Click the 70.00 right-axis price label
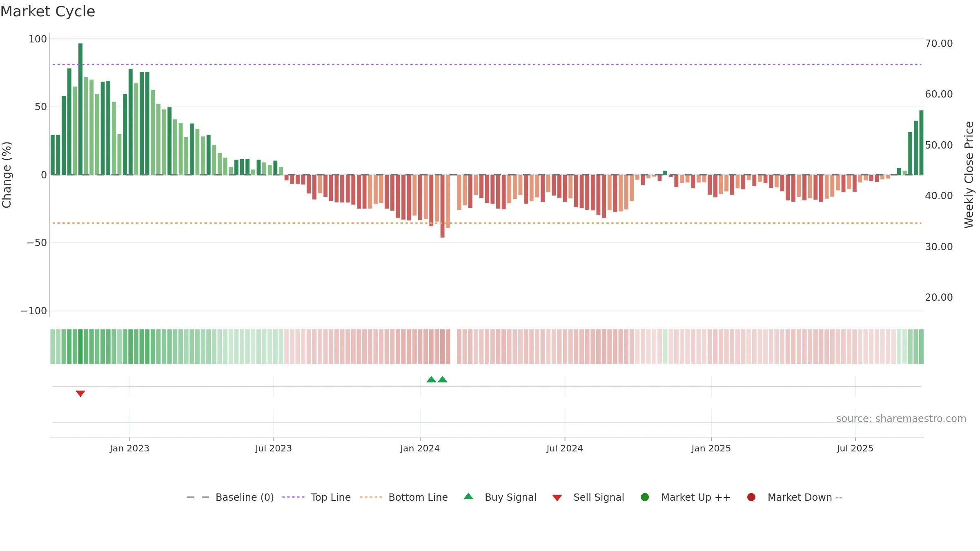The width and height of the screenshot is (980, 551). pos(939,44)
